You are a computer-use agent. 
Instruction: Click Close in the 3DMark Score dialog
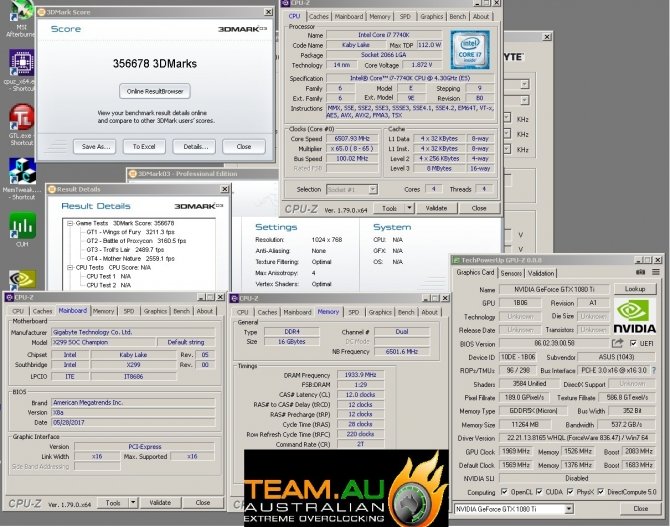244,147
